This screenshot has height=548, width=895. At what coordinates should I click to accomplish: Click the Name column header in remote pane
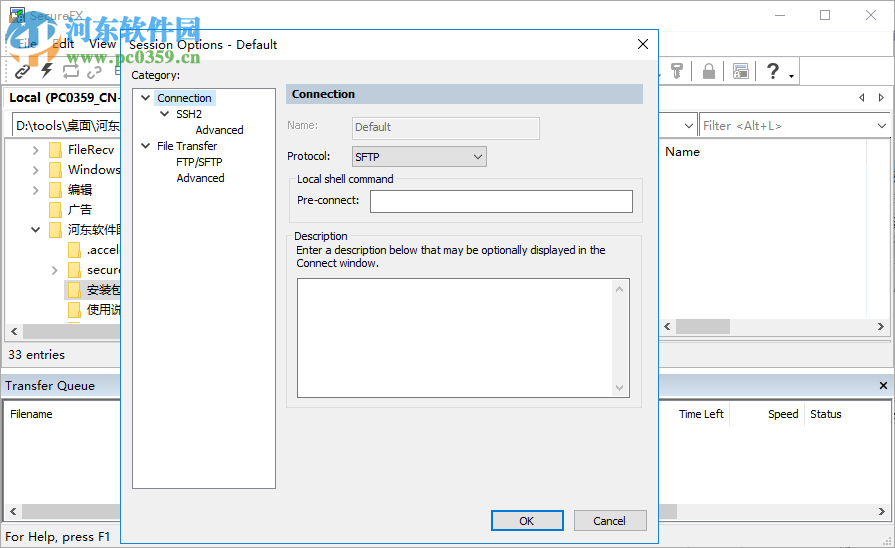pos(682,151)
